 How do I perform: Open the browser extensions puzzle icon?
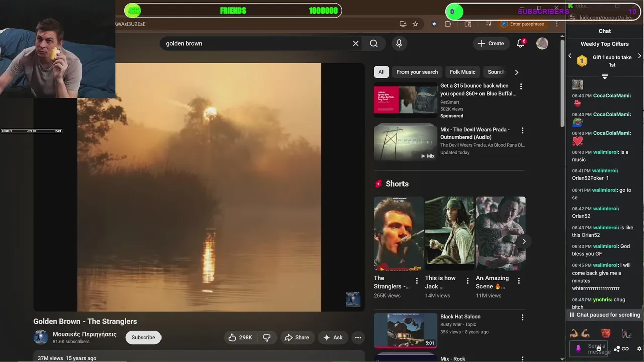coord(448,24)
